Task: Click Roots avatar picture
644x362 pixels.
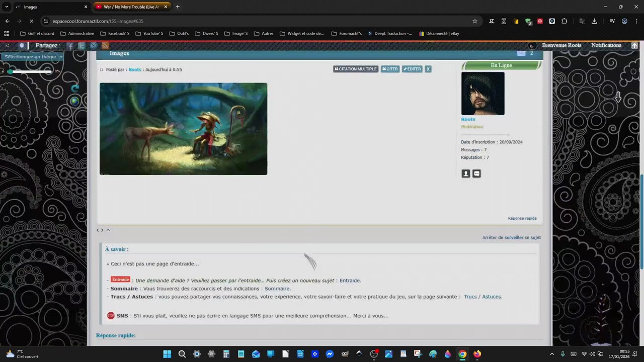Action: (x=482, y=94)
